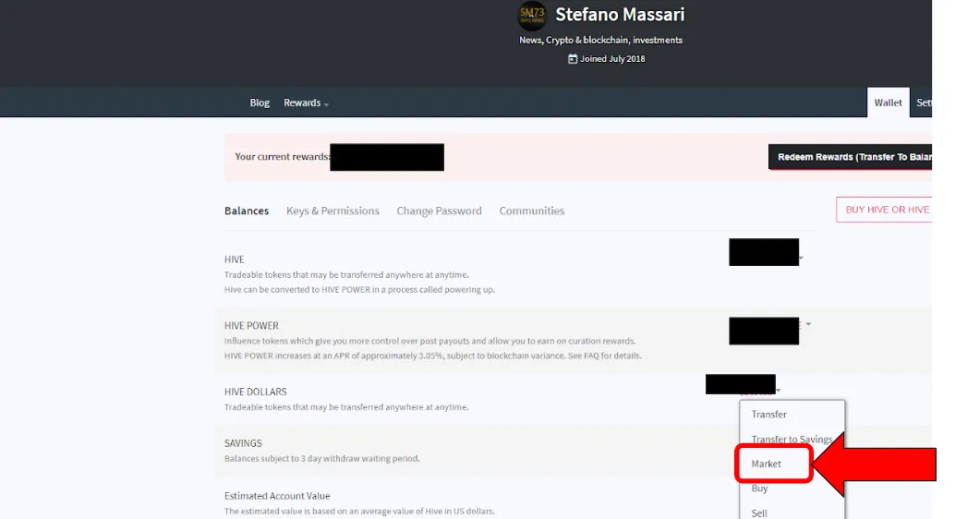Open the Change Password tab
The image size is (980, 519).
(x=439, y=211)
